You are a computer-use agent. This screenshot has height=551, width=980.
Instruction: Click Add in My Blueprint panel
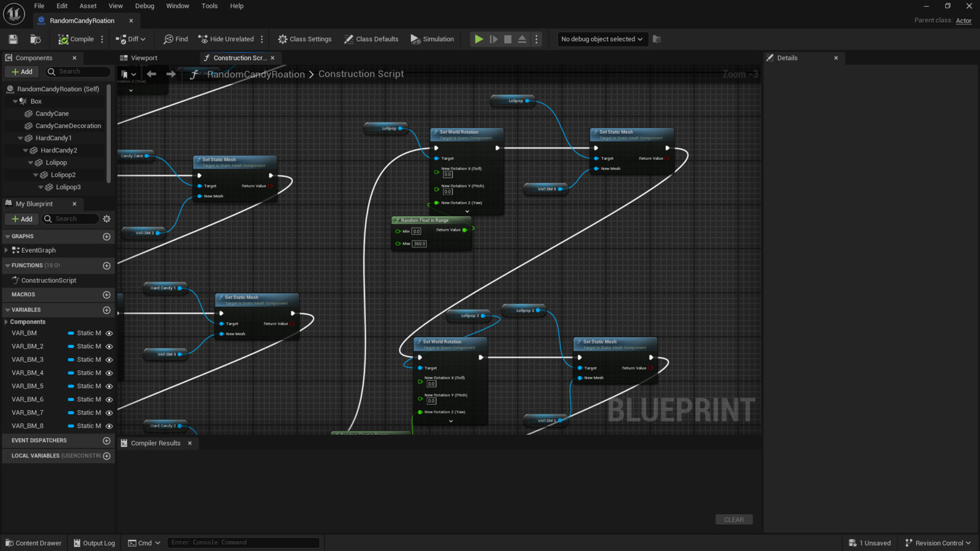pyautogui.click(x=22, y=219)
